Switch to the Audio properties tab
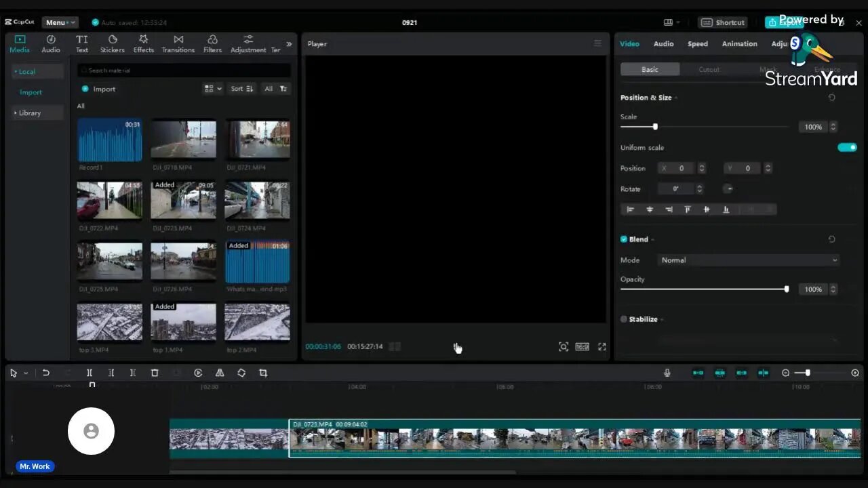The height and width of the screenshot is (488, 868). click(663, 44)
